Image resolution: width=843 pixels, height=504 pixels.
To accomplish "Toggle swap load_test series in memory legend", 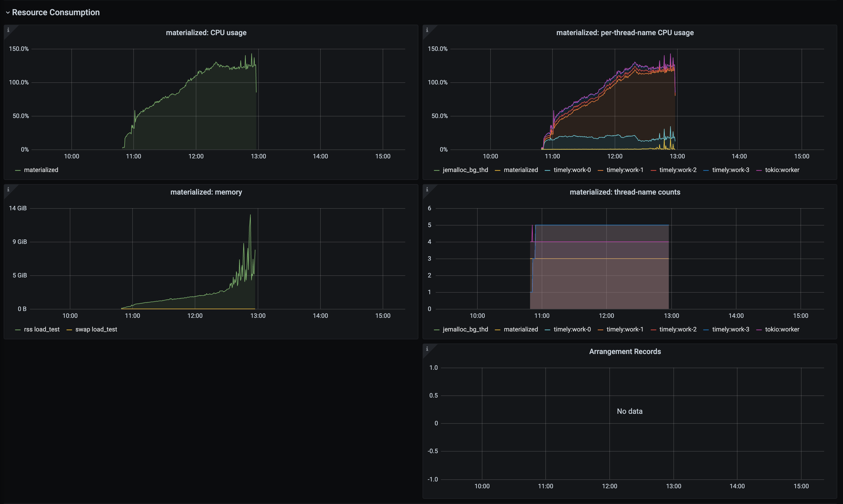I will [96, 329].
